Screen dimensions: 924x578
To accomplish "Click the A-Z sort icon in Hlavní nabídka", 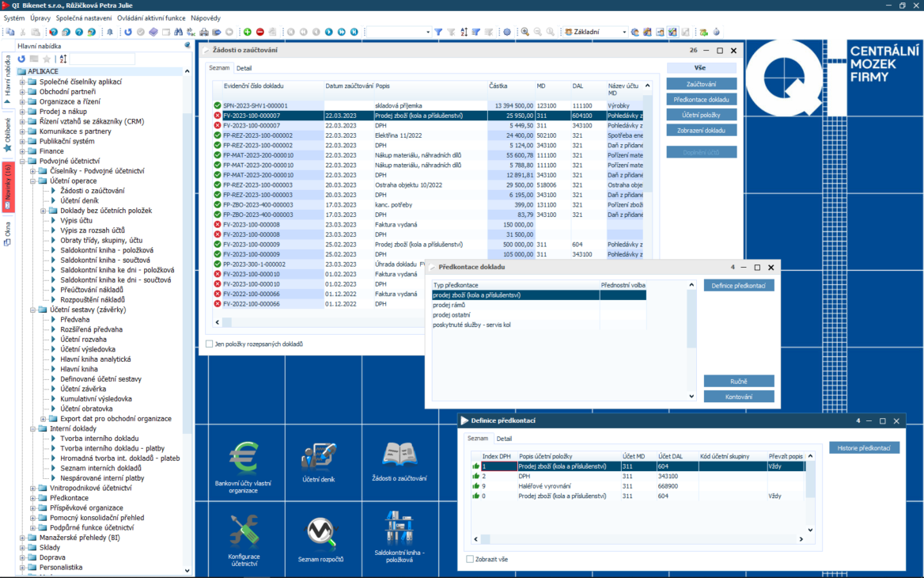I will pos(63,59).
